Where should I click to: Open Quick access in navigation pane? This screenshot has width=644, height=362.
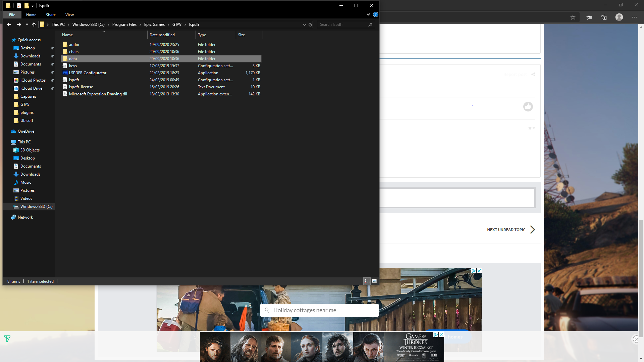(29, 40)
